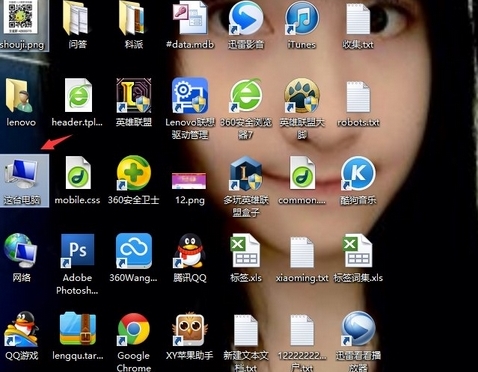This screenshot has height=372, width=478.
Task: Select the robots.txt file
Action: tap(358, 97)
